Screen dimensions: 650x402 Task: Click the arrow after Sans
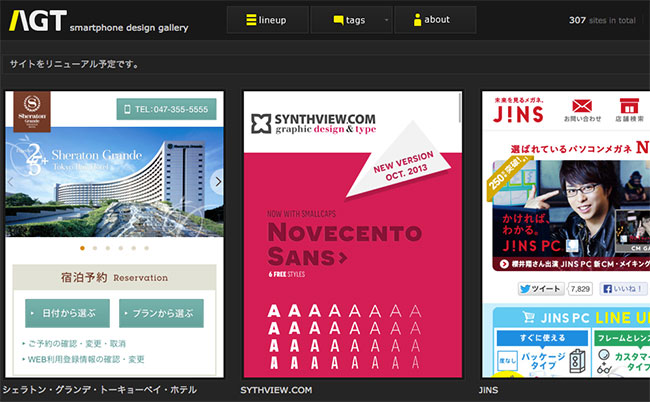pyautogui.click(x=343, y=258)
